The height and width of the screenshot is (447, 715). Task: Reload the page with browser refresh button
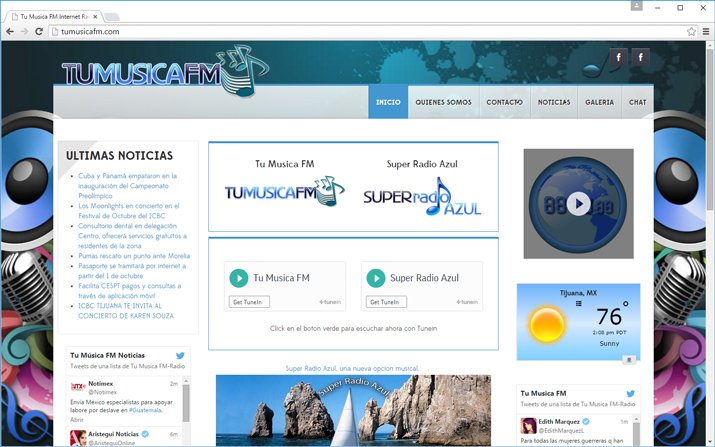[x=40, y=31]
